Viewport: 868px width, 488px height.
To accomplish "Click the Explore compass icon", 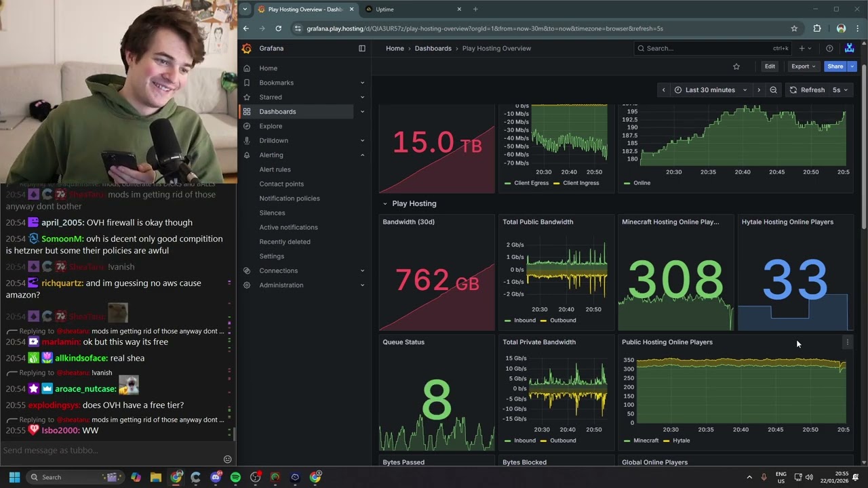I will pos(247,126).
